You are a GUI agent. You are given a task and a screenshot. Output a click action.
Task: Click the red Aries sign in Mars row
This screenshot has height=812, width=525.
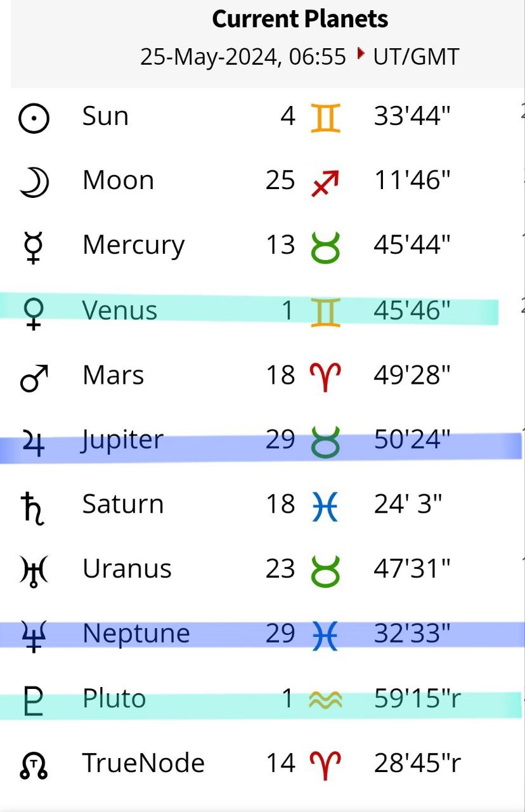pyautogui.click(x=325, y=377)
